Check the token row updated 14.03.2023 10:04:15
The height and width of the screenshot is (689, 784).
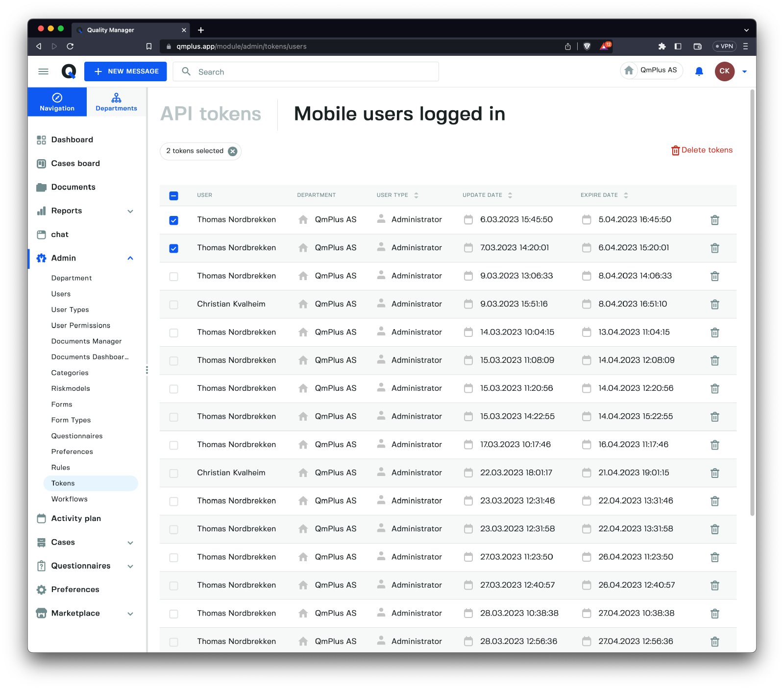point(173,333)
